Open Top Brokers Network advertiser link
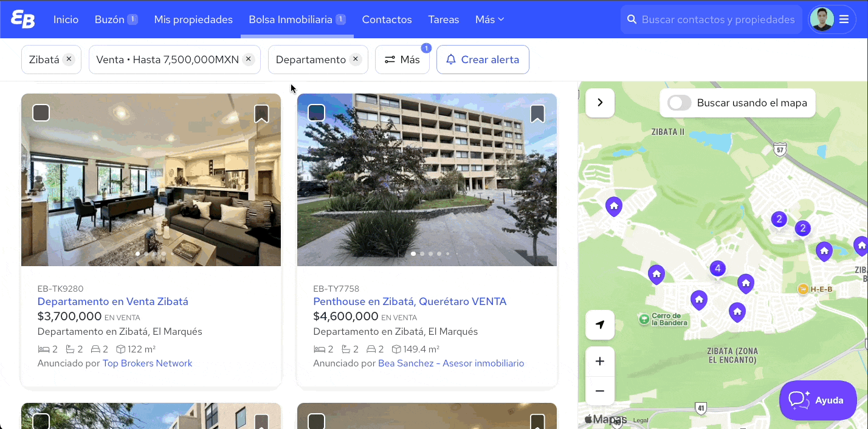The height and width of the screenshot is (429, 868). (x=147, y=363)
